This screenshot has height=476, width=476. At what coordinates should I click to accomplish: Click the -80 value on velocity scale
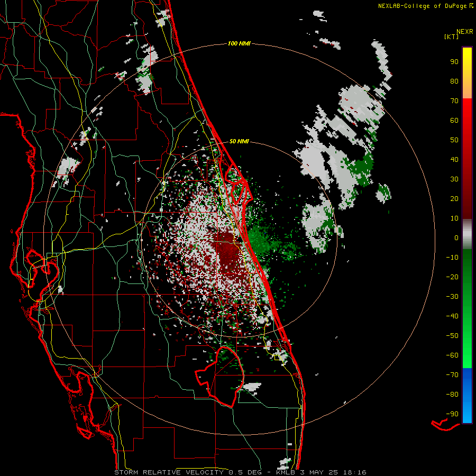452,395
